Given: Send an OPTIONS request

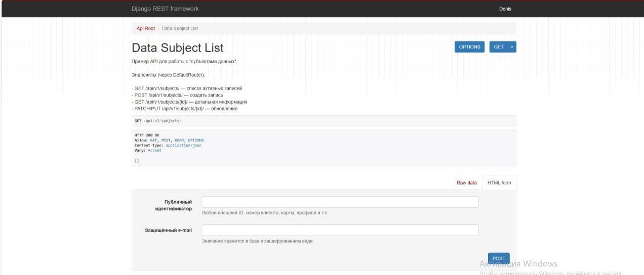Looking at the screenshot, I should (469, 47).
